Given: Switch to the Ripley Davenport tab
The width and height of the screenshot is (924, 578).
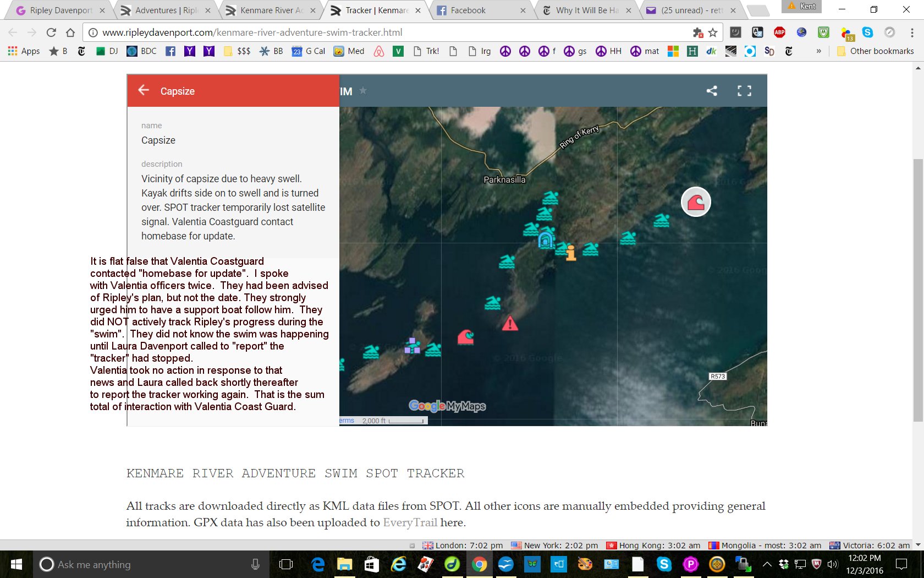Looking at the screenshot, I should pyautogui.click(x=59, y=10).
